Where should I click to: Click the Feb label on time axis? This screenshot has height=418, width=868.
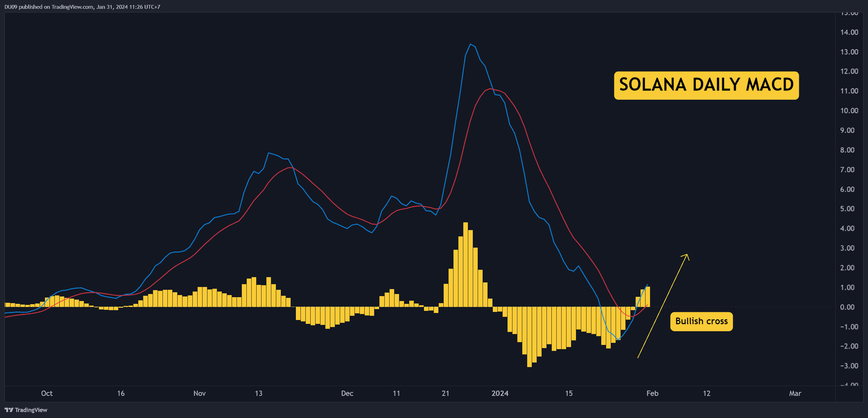tap(652, 393)
